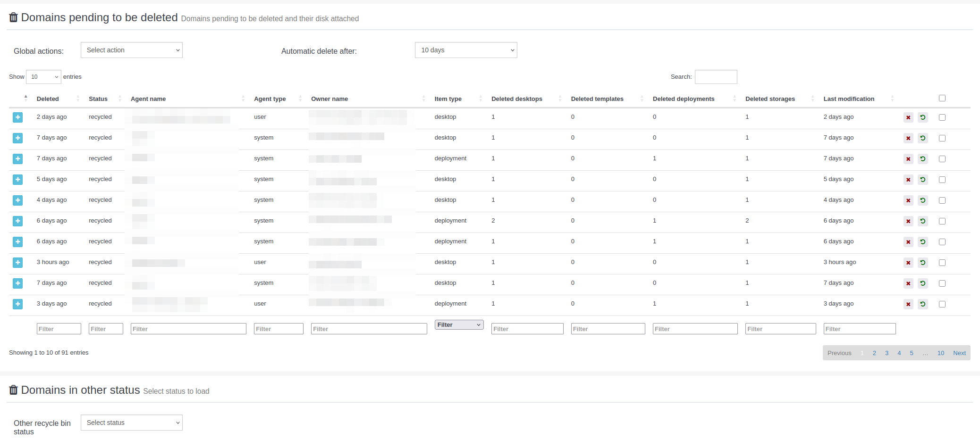The image size is (980, 440).
Task: Open the Item type filter dropdown
Action: (459, 325)
